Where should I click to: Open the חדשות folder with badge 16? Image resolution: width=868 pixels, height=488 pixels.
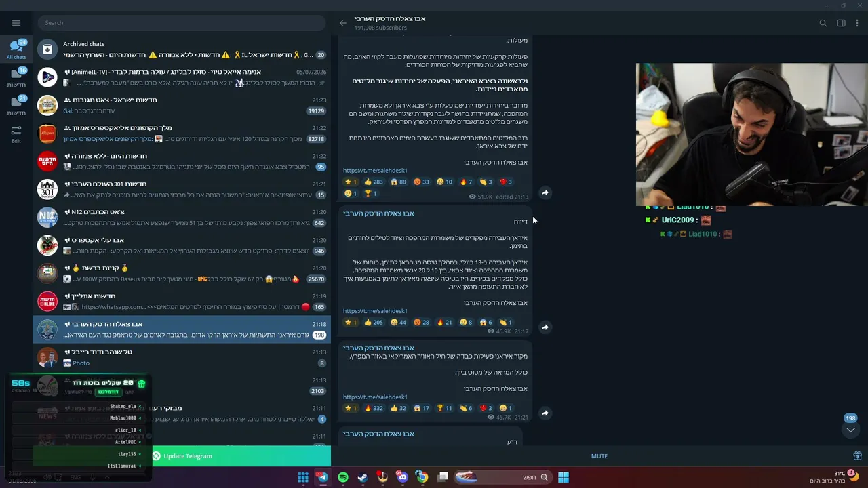point(16,77)
